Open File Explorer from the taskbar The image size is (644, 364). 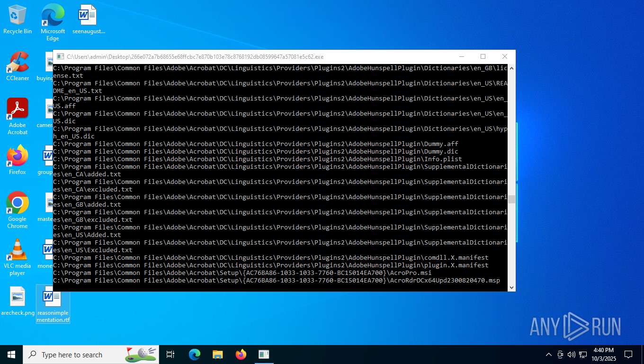217,355
